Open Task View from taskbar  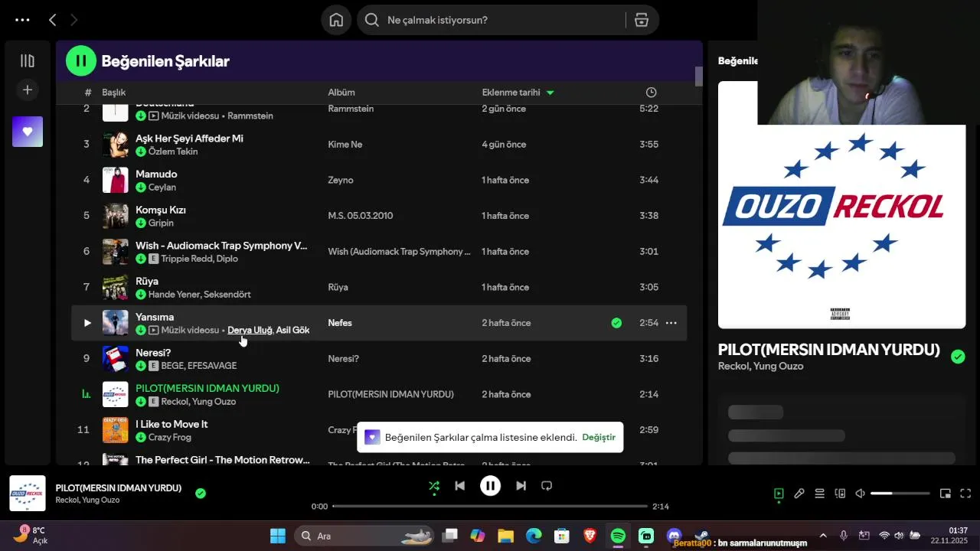coord(449,536)
